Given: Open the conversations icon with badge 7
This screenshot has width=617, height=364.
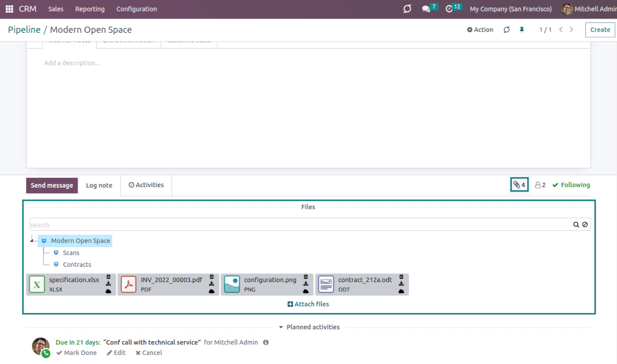Looking at the screenshot, I should (x=426, y=9).
